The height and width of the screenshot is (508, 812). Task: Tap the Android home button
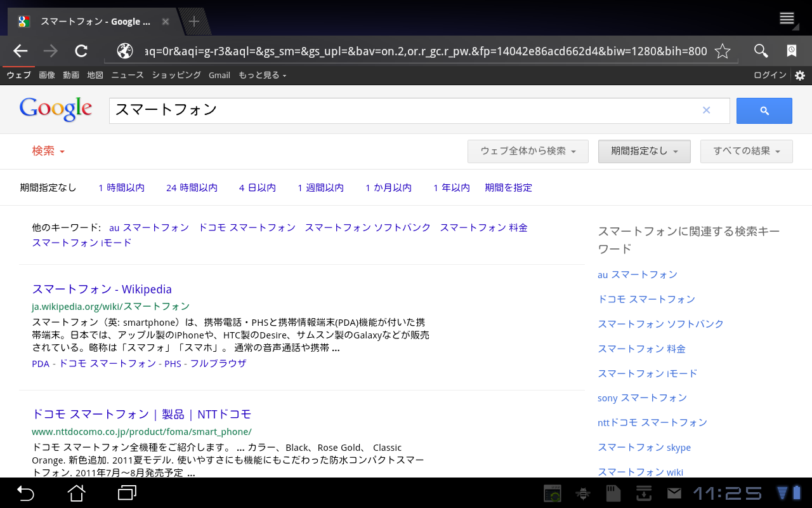point(76,493)
